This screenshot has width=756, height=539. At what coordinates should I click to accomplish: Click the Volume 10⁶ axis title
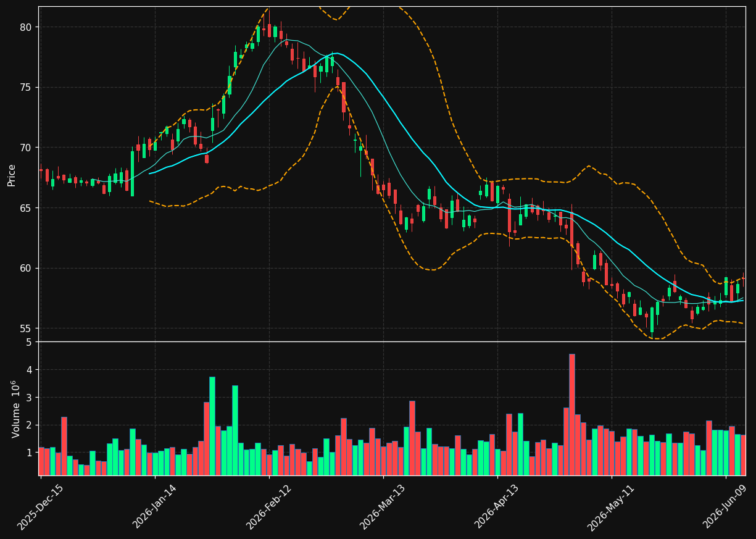(x=15, y=409)
